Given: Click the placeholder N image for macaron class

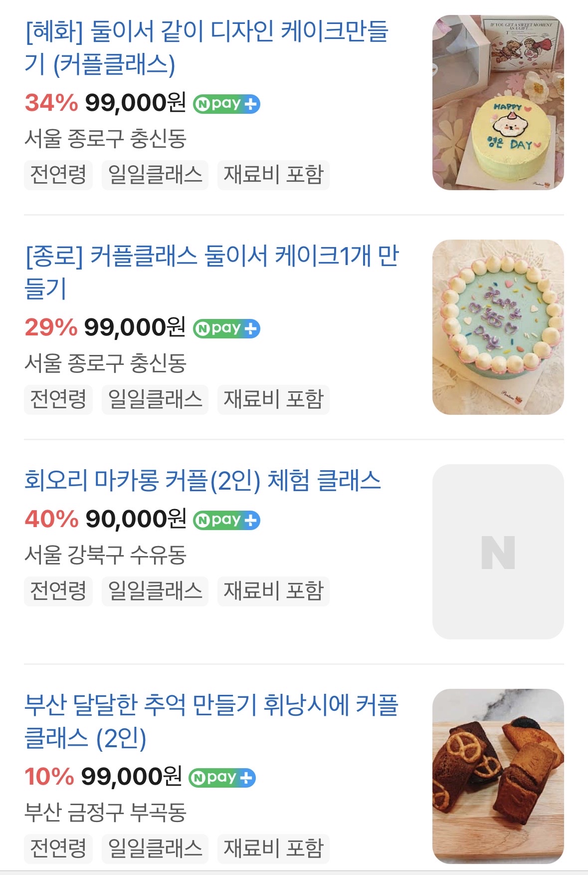Looking at the screenshot, I should [x=498, y=552].
